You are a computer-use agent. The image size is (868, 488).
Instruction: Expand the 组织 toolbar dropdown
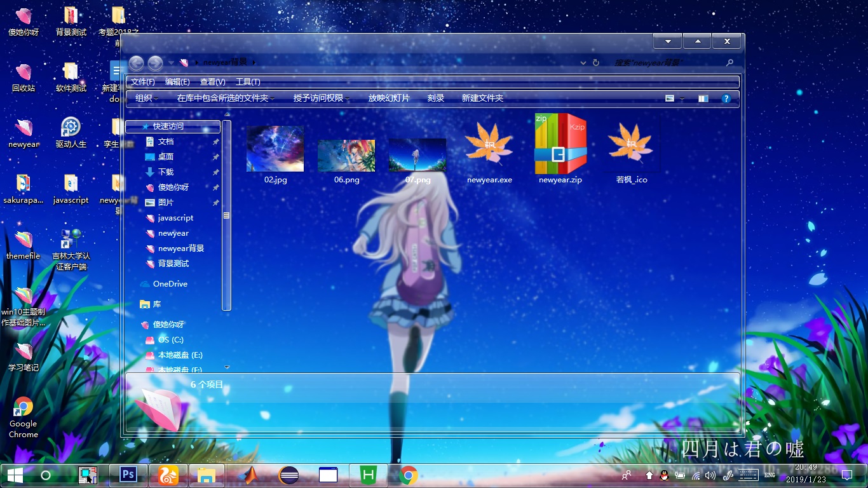147,98
